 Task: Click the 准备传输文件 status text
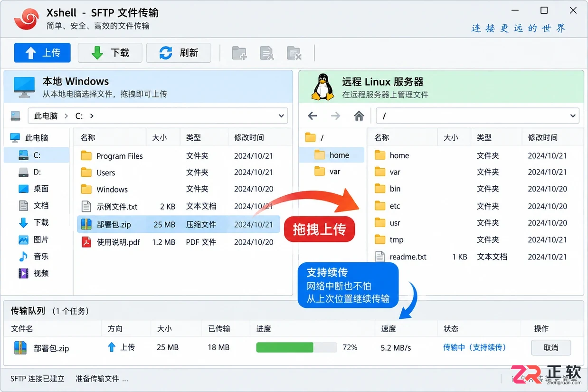(102, 379)
